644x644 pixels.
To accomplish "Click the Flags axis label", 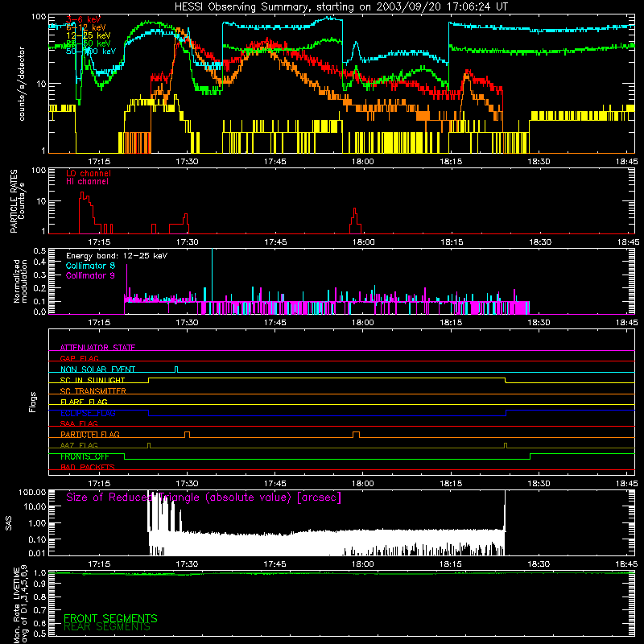I will coord(33,402).
